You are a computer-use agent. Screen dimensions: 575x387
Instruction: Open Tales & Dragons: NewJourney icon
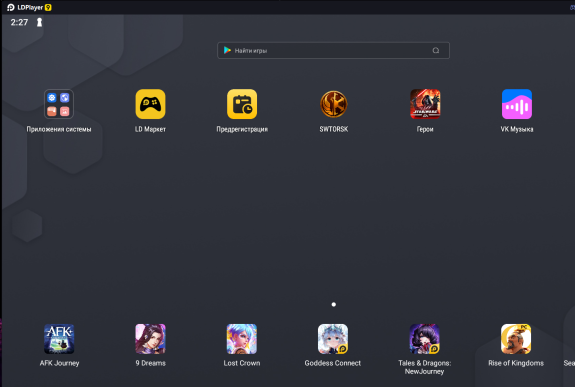[x=425, y=339]
